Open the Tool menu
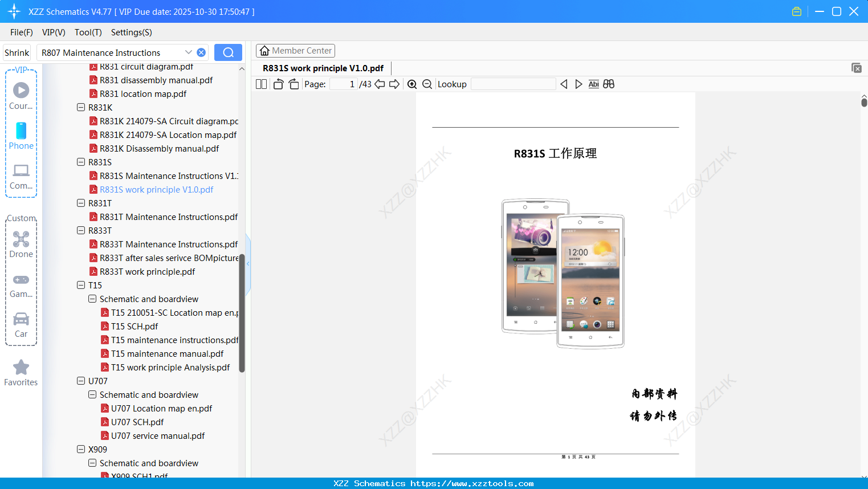Viewport: 868px width, 489px height. (88, 32)
